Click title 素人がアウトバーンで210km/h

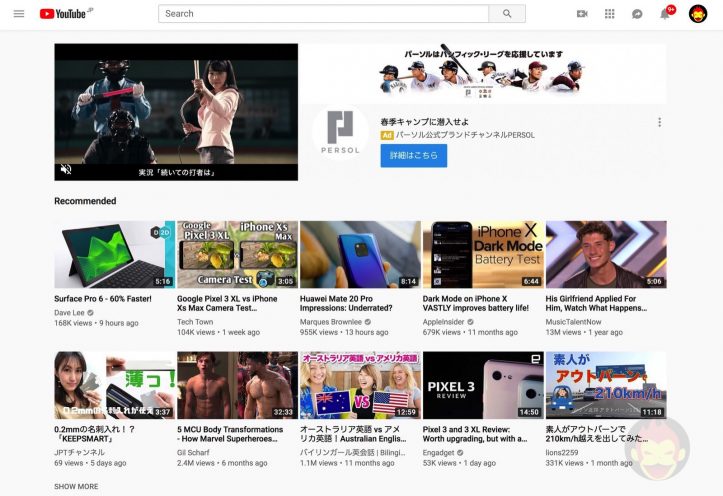point(597,434)
